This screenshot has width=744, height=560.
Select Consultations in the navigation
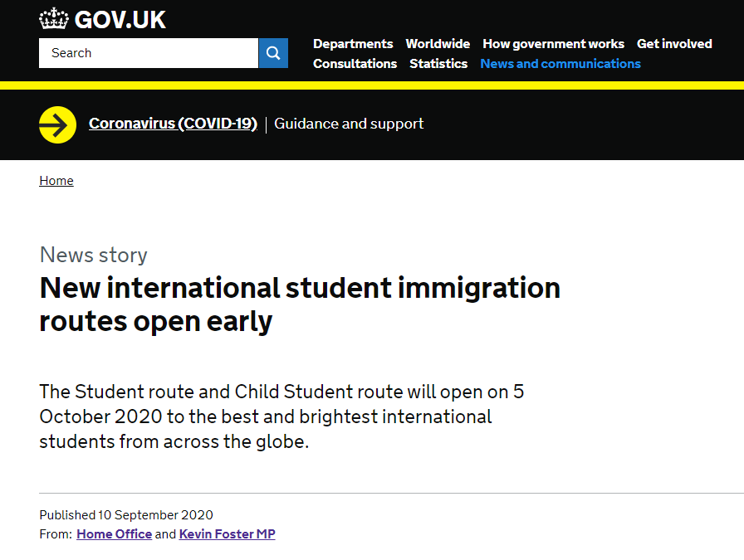[x=355, y=64]
